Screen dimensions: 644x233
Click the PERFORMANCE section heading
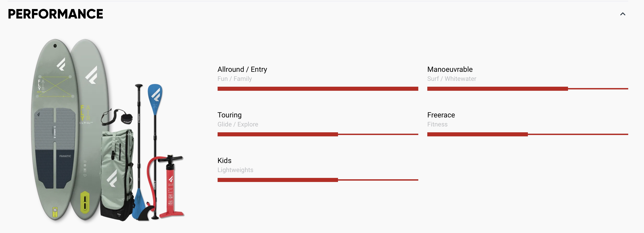(55, 14)
